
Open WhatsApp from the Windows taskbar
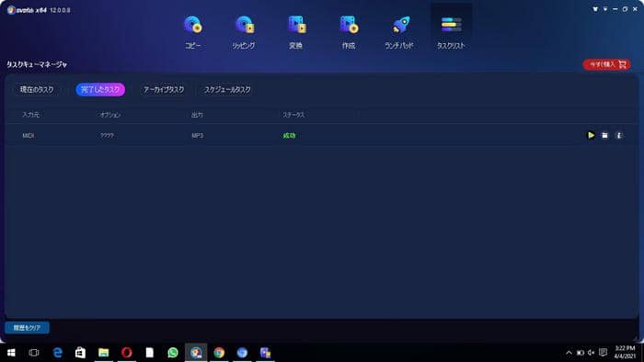tap(173, 352)
